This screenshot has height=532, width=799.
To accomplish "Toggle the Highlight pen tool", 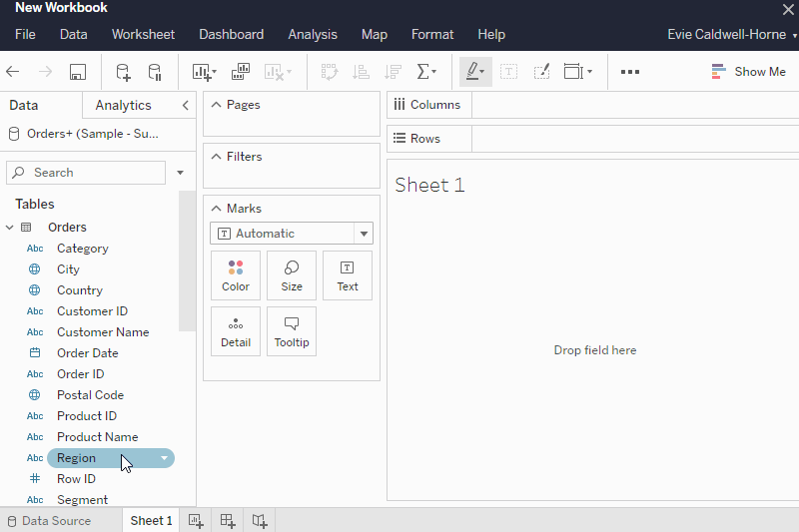I will pos(475,72).
